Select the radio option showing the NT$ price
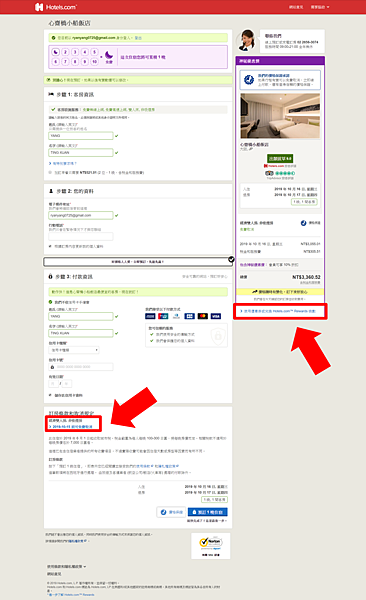 50,173
